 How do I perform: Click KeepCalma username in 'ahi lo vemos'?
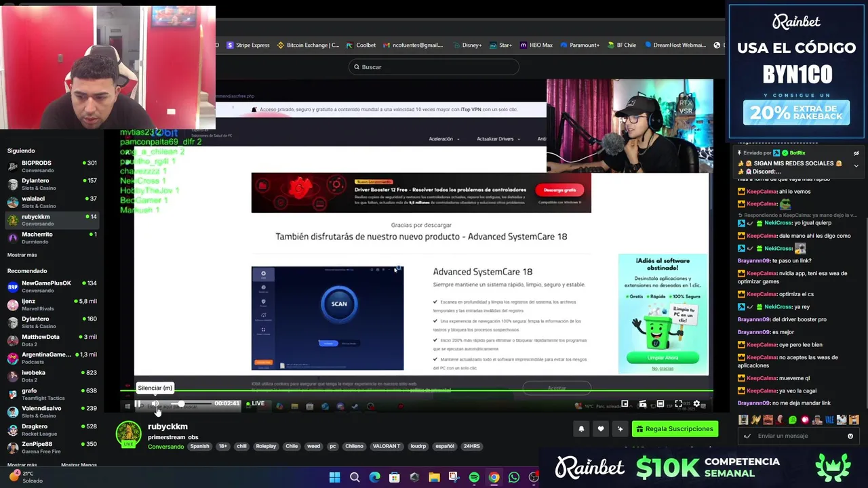pyautogui.click(x=762, y=192)
